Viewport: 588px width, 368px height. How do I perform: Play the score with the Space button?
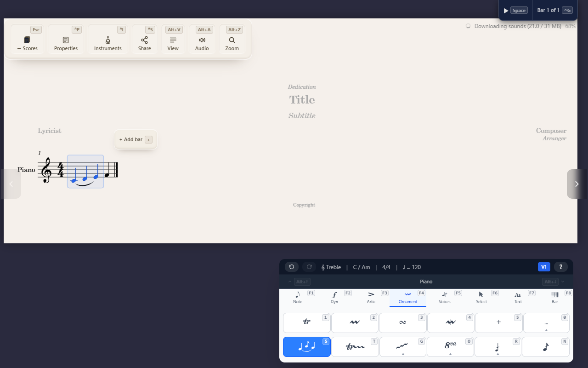pos(515,10)
